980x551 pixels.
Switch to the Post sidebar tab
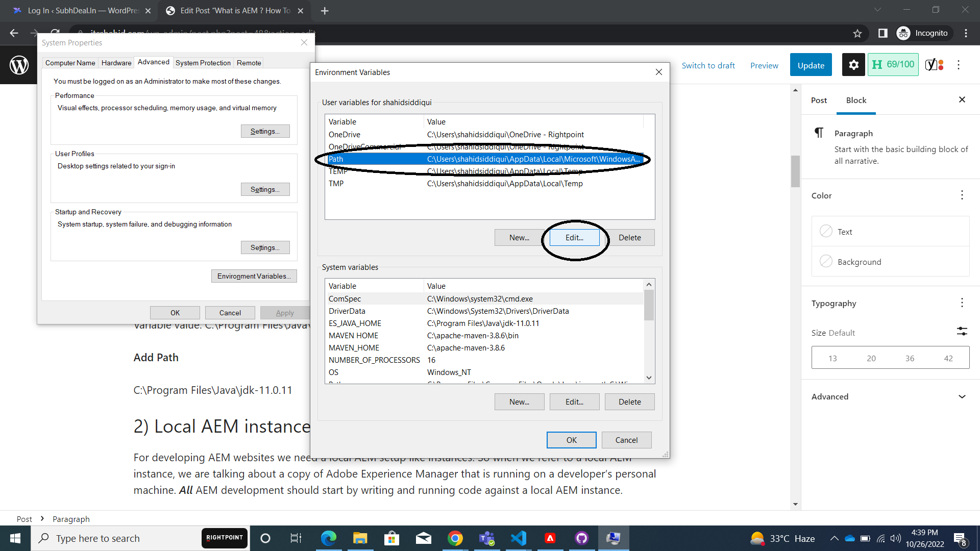point(819,101)
